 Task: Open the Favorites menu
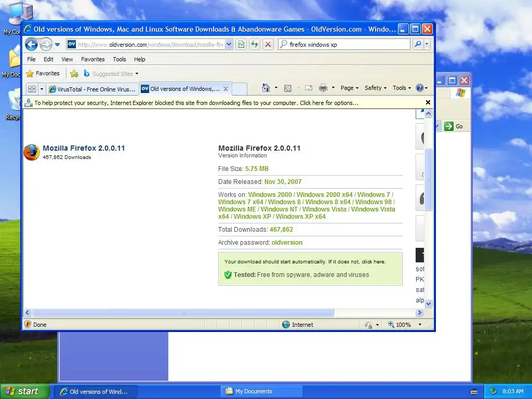[92, 59]
